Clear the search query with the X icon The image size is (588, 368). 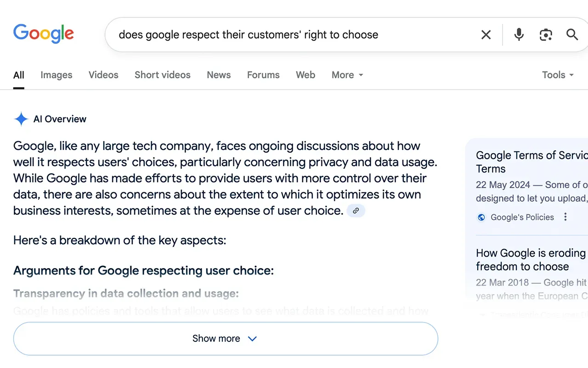486,34
